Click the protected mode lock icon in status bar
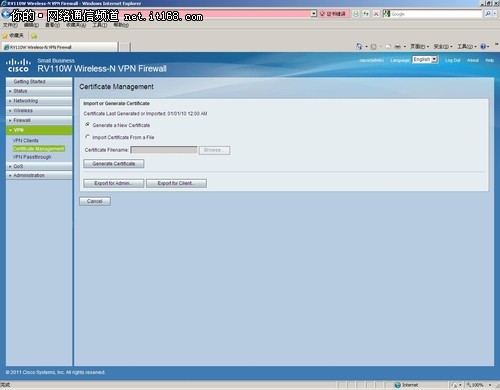This screenshot has height=390, width=500. (x=455, y=385)
